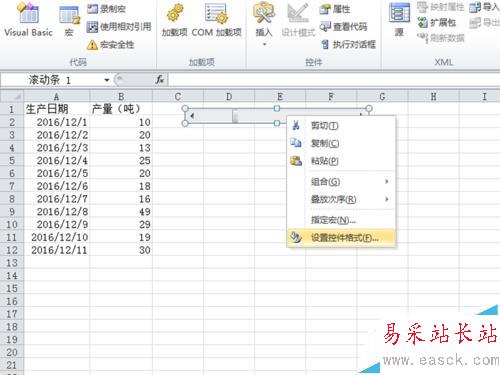The height and width of the screenshot is (375, 500).
Task: Expand the Group (组合) submenu arrow
Action: 387,182
